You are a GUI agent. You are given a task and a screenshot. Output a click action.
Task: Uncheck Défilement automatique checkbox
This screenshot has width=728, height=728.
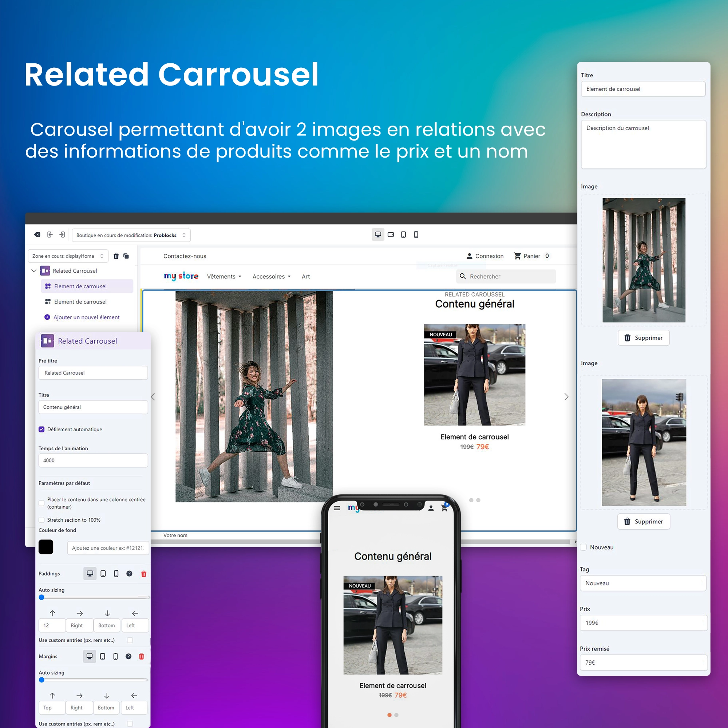(41, 429)
